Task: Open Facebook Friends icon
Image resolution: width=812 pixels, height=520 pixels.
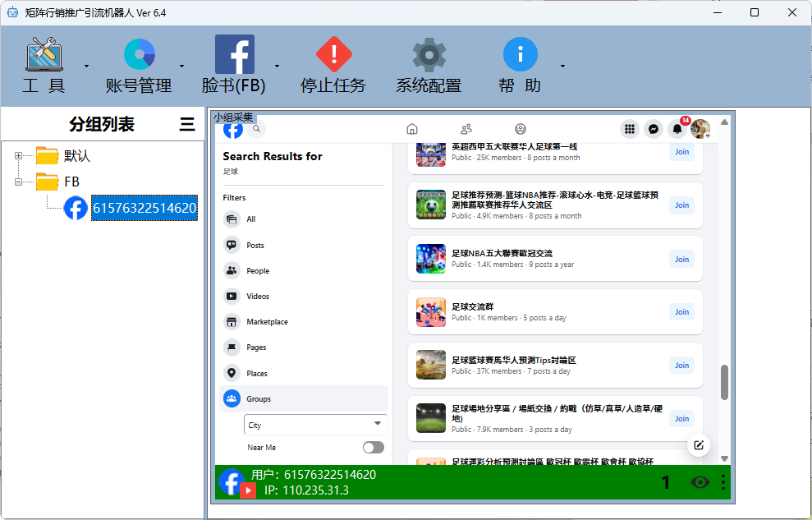Action: pyautogui.click(x=466, y=129)
